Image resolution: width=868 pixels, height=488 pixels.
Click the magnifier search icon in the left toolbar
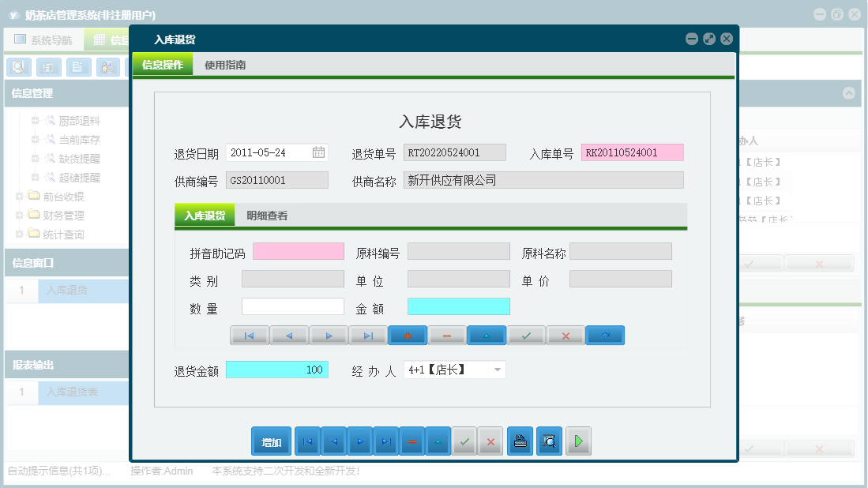pos(18,67)
